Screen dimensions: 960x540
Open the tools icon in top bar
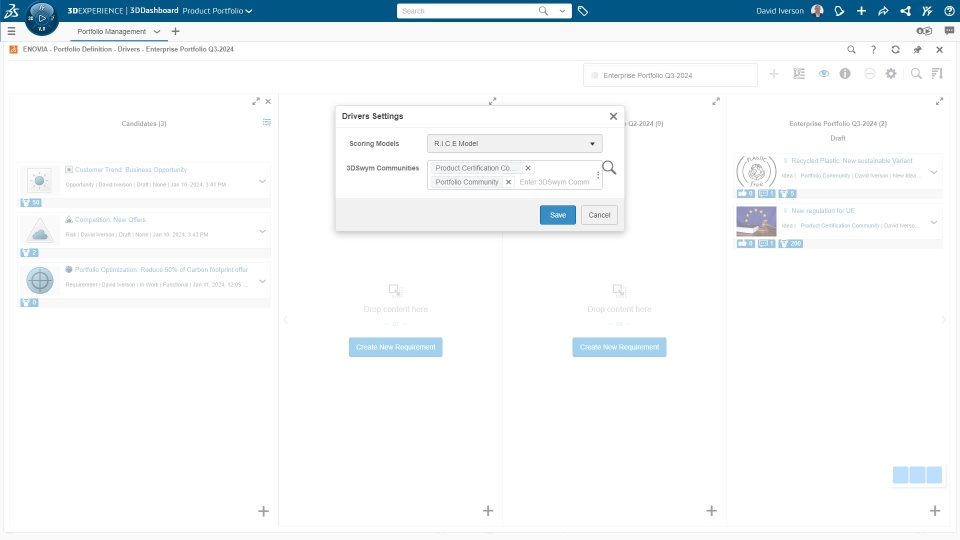pos(927,11)
